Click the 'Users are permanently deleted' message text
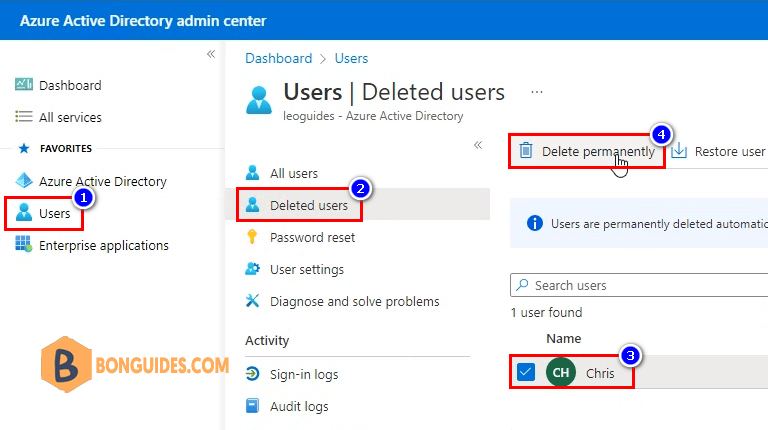Image resolution: width=768 pixels, height=430 pixels. (659, 224)
